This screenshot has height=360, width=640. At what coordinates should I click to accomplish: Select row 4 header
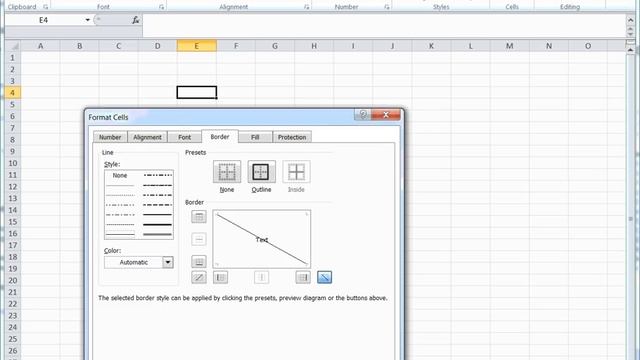tap(13, 93)
